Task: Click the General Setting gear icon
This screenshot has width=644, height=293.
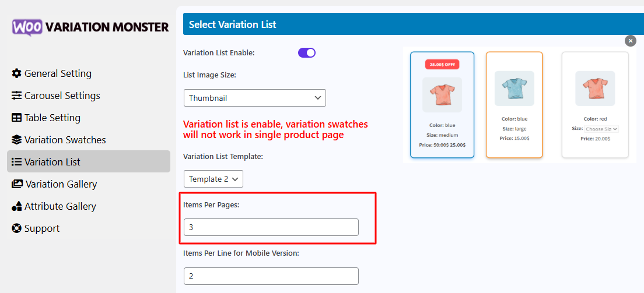Action: coord(16,73)
